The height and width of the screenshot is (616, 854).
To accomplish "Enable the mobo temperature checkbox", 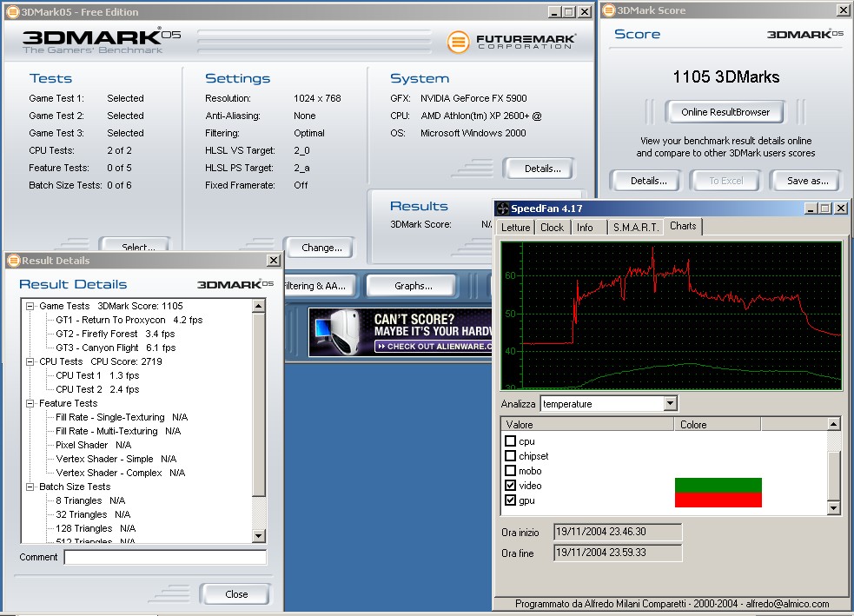I will pos(510,471).
